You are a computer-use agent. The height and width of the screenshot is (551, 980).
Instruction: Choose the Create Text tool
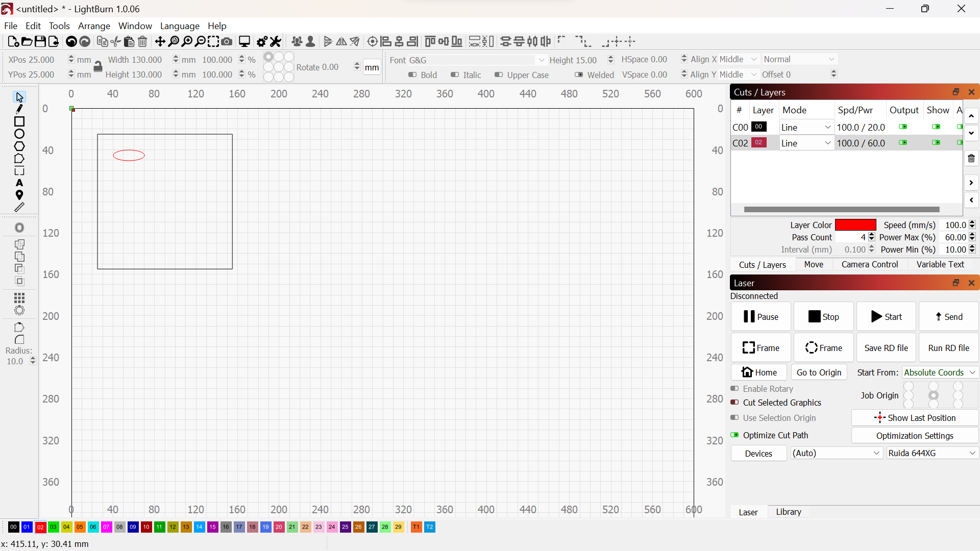click(19, 183)
